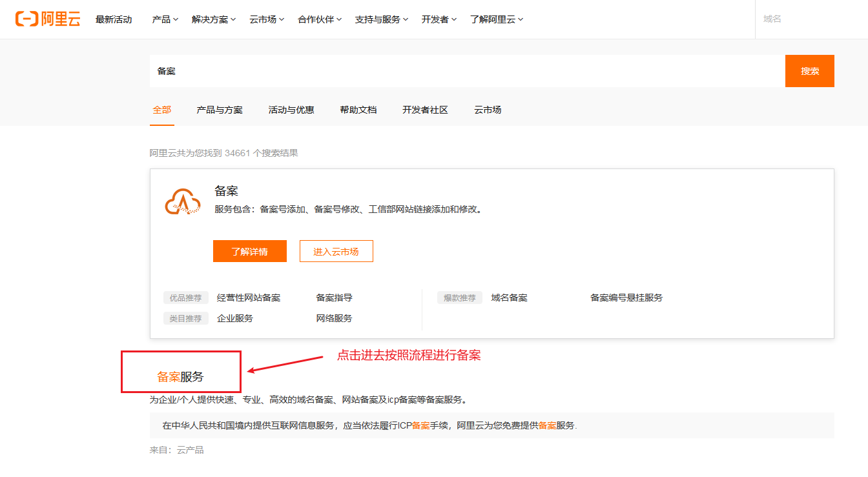Open the highlighted 备案服务 link
This screenshot has height=477, width=868.
(180, 376)
